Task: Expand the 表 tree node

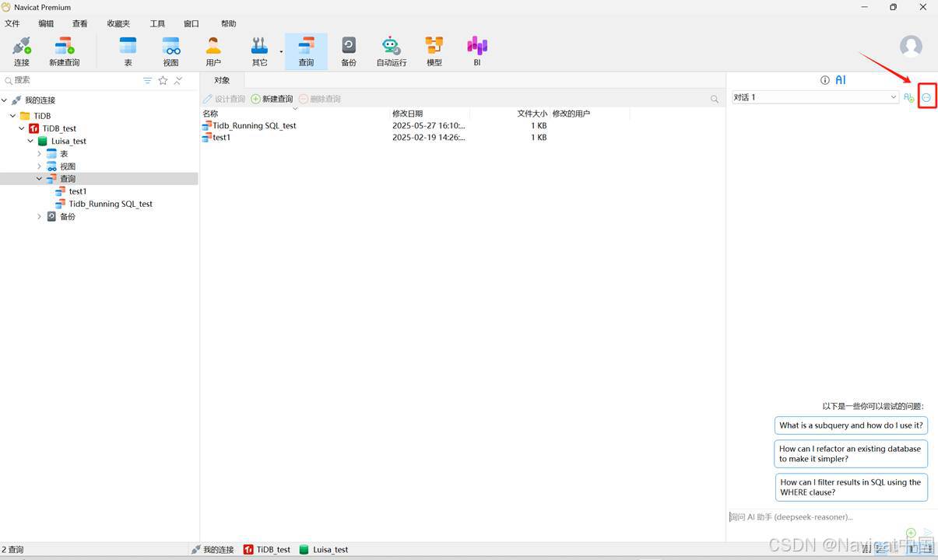Action: pos(39,154)
